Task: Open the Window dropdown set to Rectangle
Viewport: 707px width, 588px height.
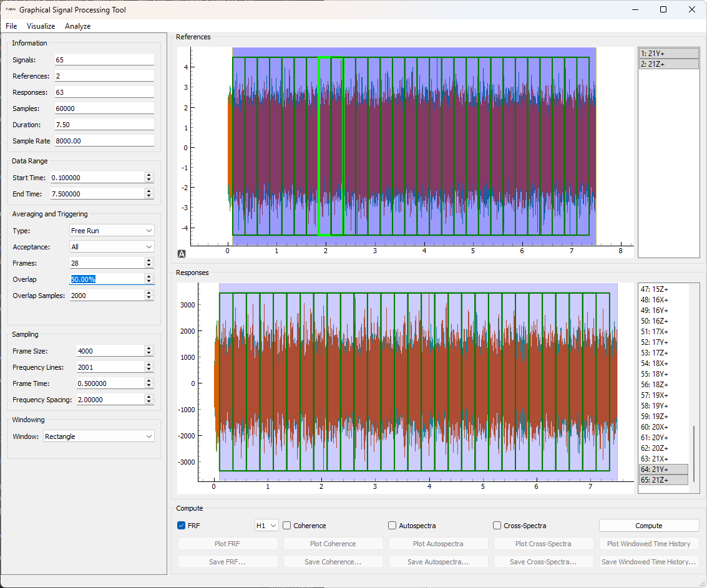Action: [99, 436]
